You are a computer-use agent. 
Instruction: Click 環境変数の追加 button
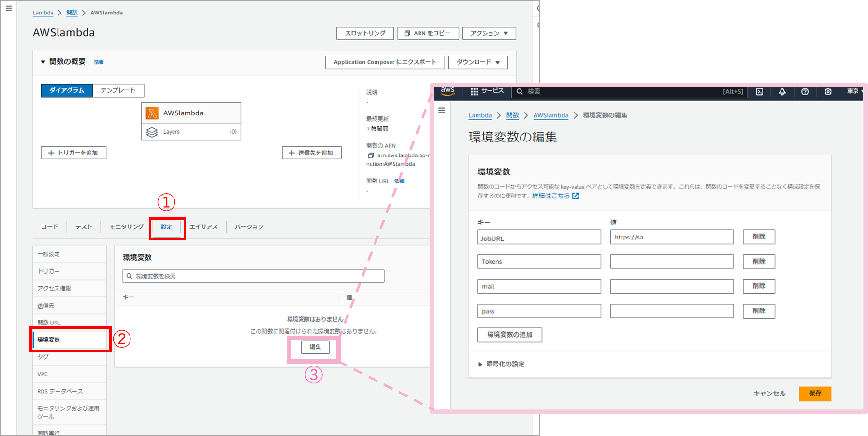510,335
